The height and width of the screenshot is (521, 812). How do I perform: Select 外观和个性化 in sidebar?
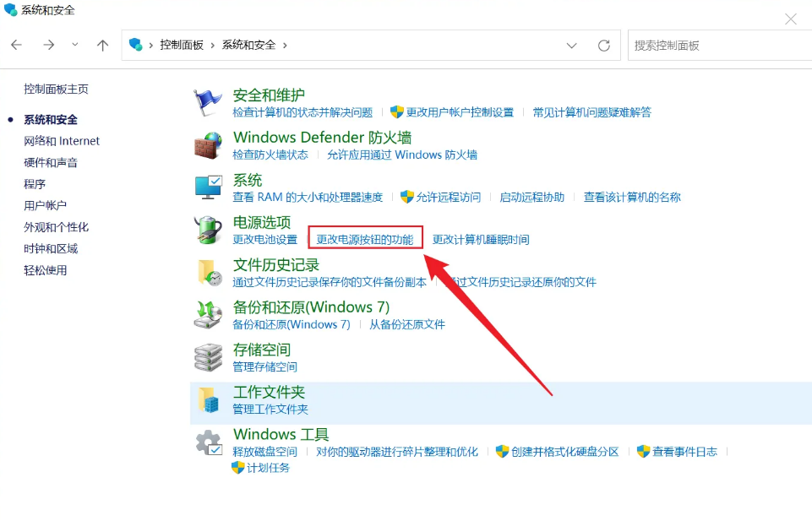pos(56,227)
